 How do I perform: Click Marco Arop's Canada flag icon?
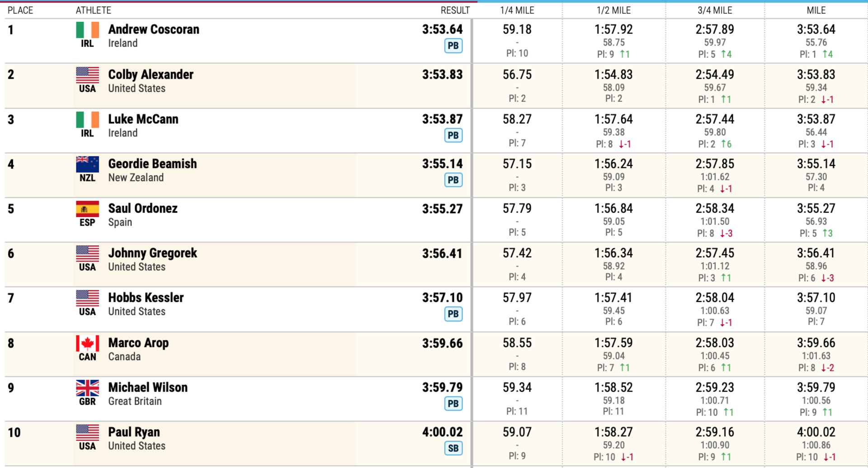[87, 344]
